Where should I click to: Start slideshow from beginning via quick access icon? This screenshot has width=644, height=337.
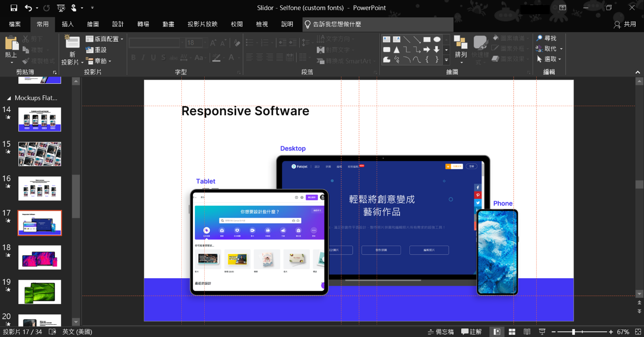pyautogui.click(x=61, y=8)
